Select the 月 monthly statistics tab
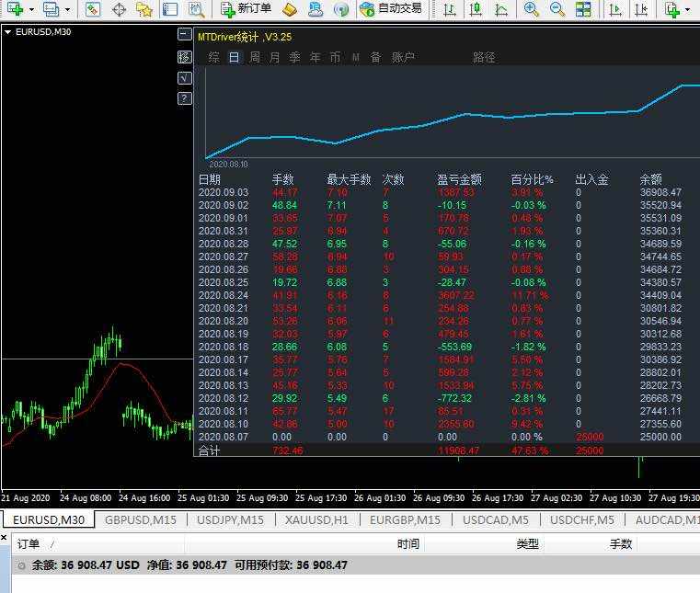Image resolution: width=700 pixels, height=593 pixels. (x=274, y=57)
